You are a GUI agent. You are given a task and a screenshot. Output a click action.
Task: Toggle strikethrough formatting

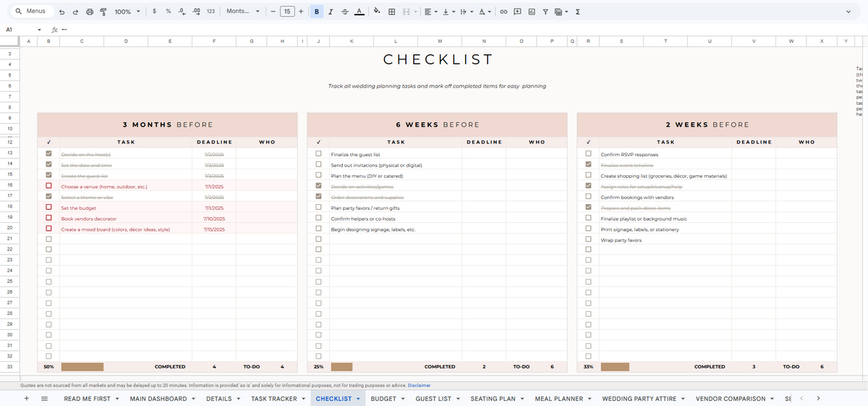point(344,12)
